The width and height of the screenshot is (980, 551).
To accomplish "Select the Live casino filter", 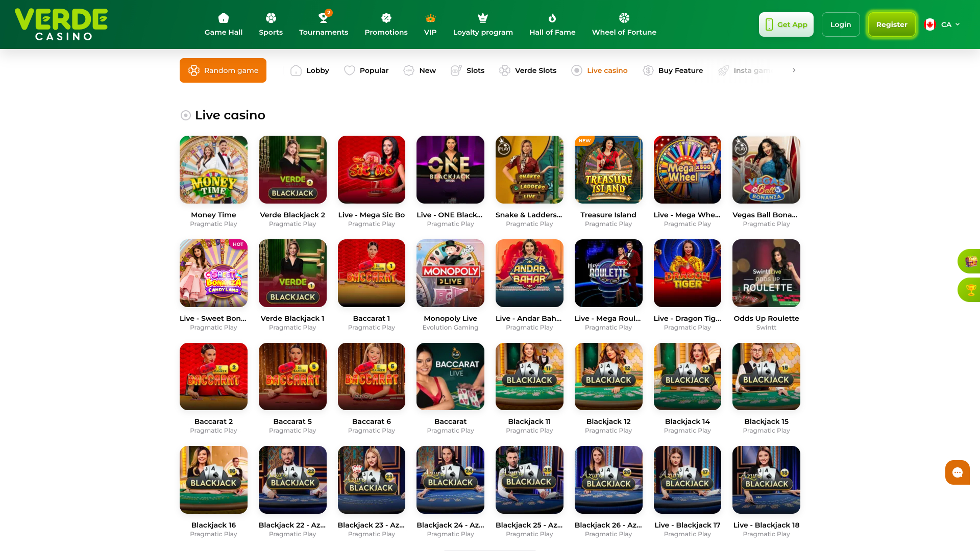I will (600, 70).
